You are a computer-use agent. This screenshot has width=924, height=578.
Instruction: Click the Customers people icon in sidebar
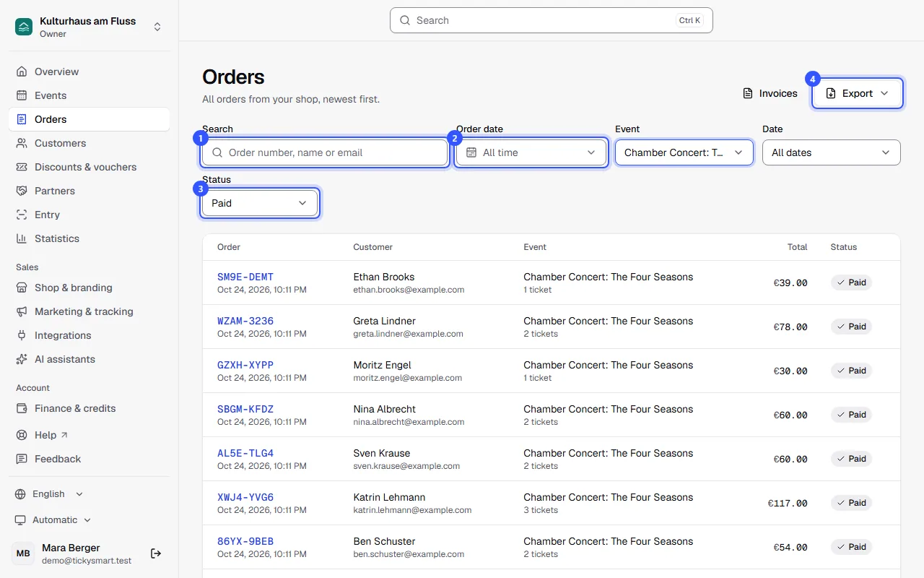point(22,143)
